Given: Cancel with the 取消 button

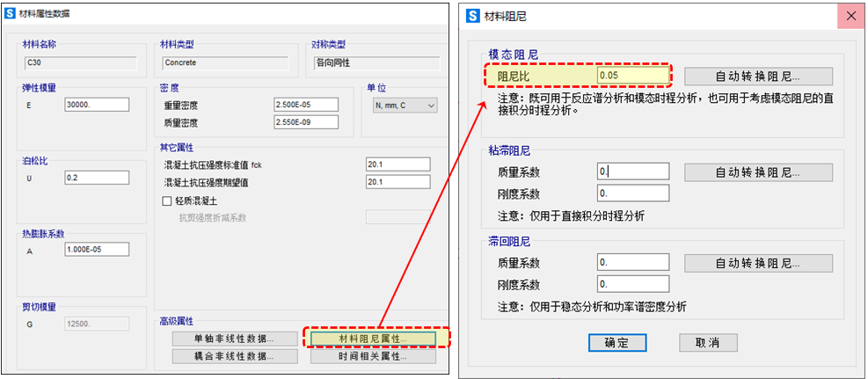Looking at the screenshot, I should pyautogui.click(x=707, y=343).
